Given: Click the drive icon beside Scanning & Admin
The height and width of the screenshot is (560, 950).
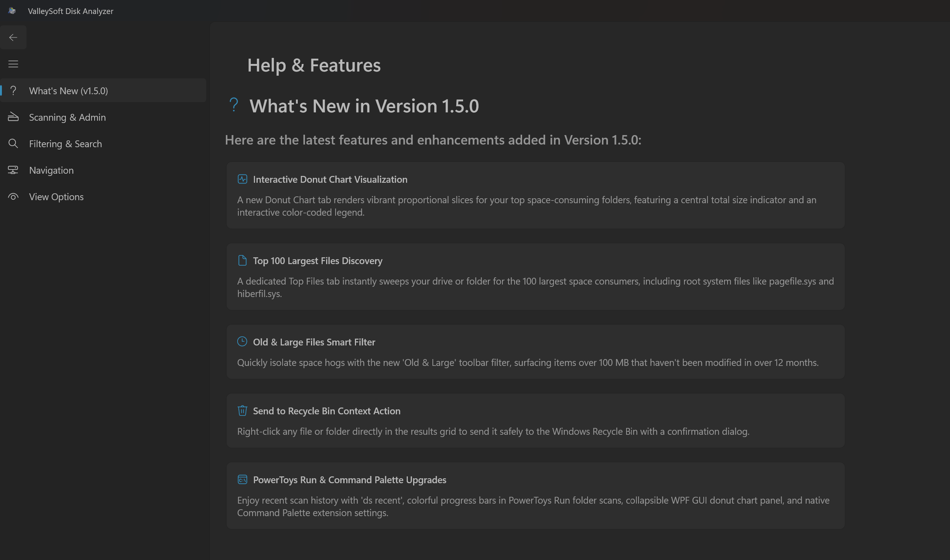Looking at the screenshot, I should (13, 117).
